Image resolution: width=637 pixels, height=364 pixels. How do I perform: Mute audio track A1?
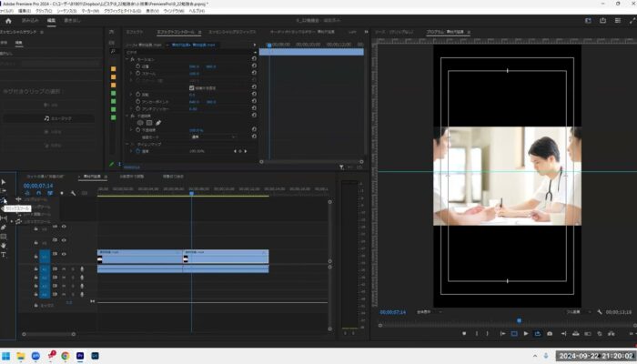click(64, 269)
